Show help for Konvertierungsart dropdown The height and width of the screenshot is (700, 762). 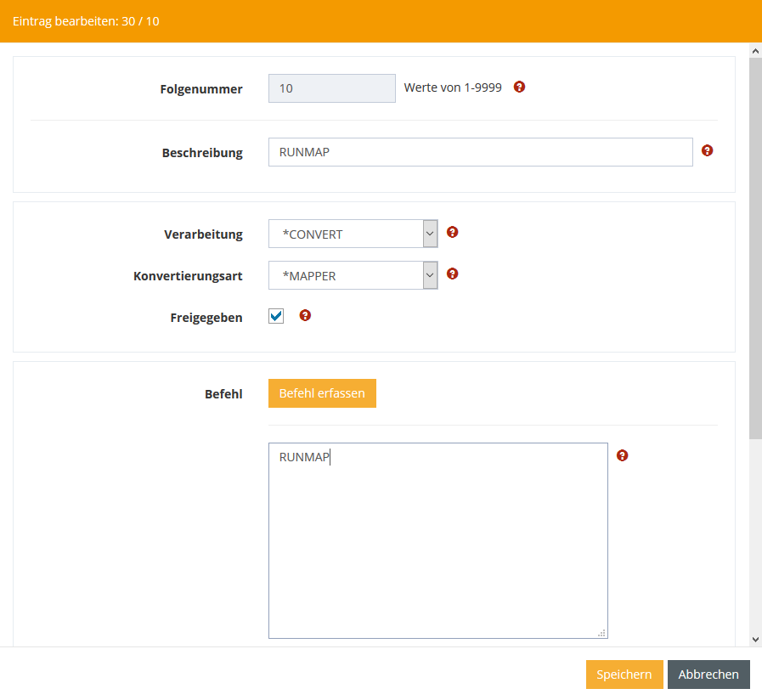(453, 274)
